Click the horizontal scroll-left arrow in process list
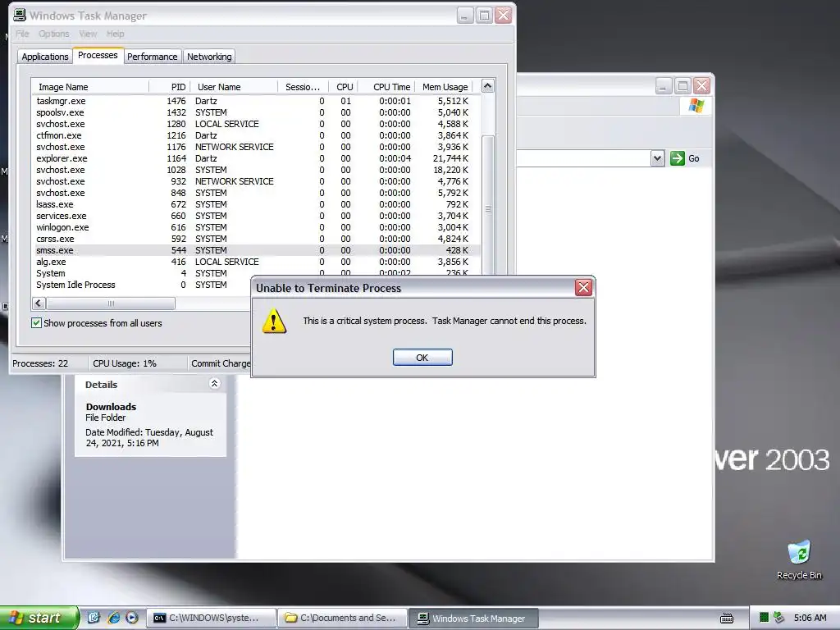This screenshot has height=630, width=840. [39, 304]
